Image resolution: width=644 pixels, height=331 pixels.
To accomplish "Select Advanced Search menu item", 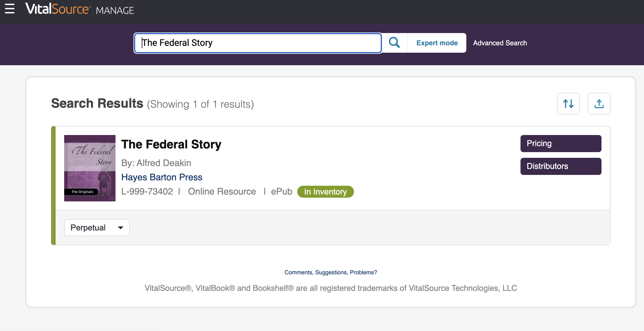I will point(500,42).
